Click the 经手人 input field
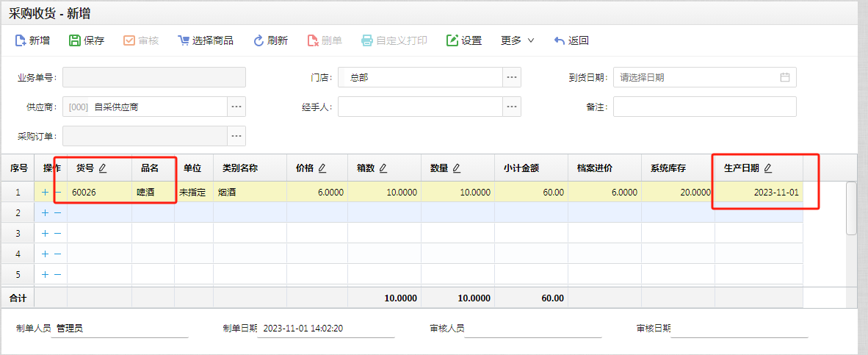 [x=420, y=107]
